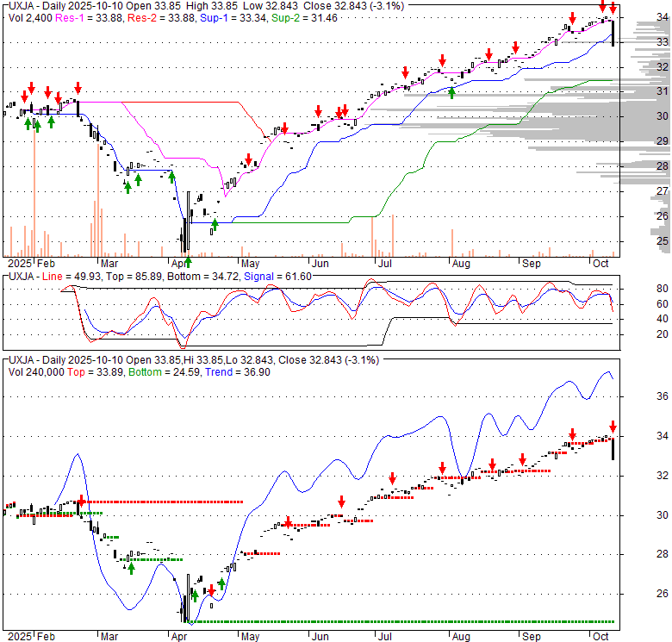The image size is (672, 642).
Task: Click the Line = 49.93 oscillator label
Action: pos(70,275)
